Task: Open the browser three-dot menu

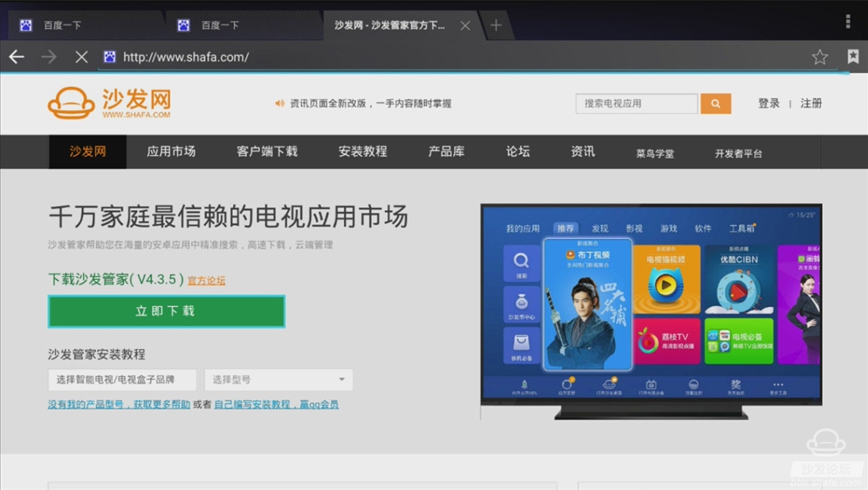Action: [x=848, y=21]
